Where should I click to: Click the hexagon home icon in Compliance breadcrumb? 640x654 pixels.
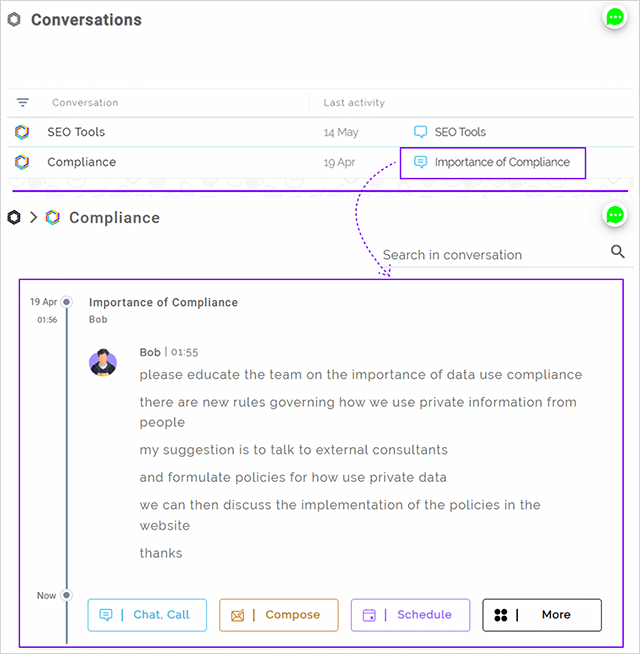[14, 217]
